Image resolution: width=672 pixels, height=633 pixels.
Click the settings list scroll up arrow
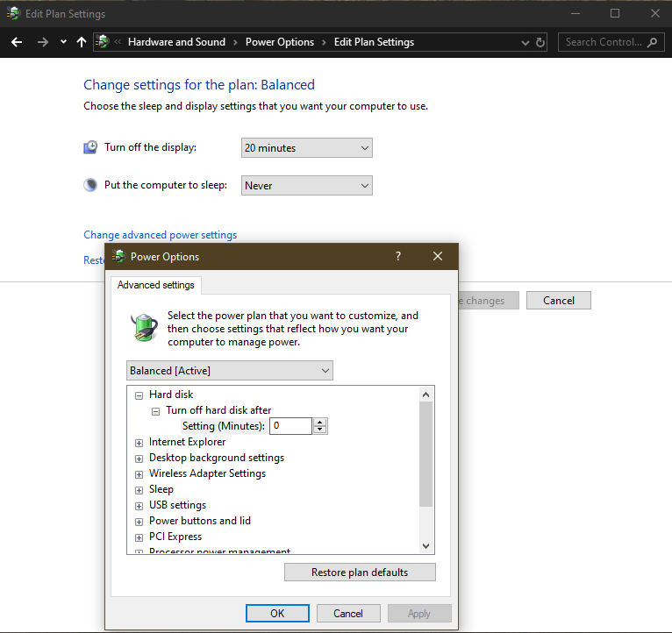click(x=425, y=395)
